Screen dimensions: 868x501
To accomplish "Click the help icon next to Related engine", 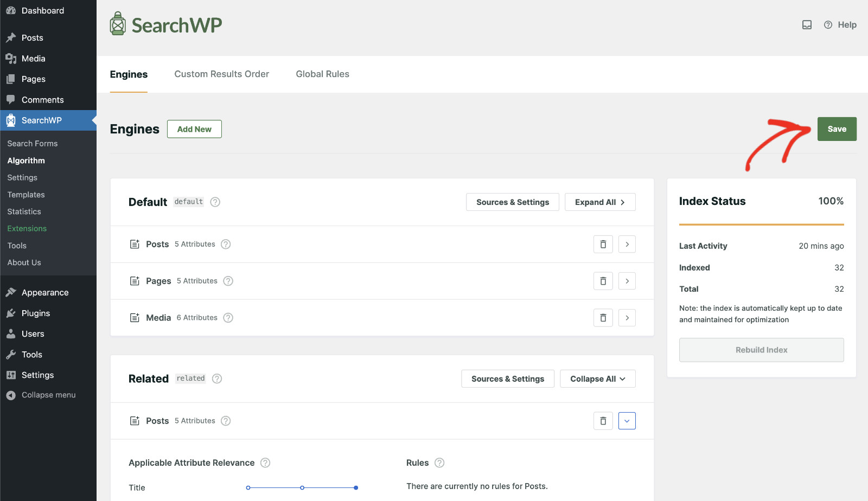I will (x=217, y=378).
